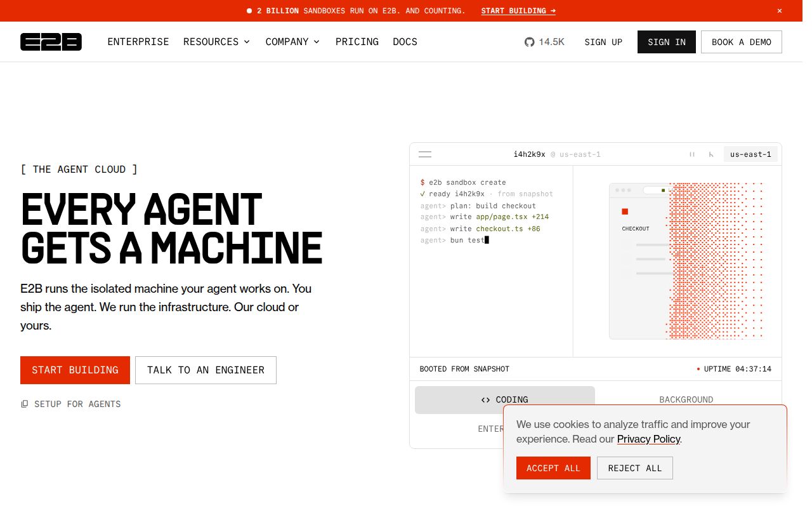Click the Book a Demo button

point(742,42)
